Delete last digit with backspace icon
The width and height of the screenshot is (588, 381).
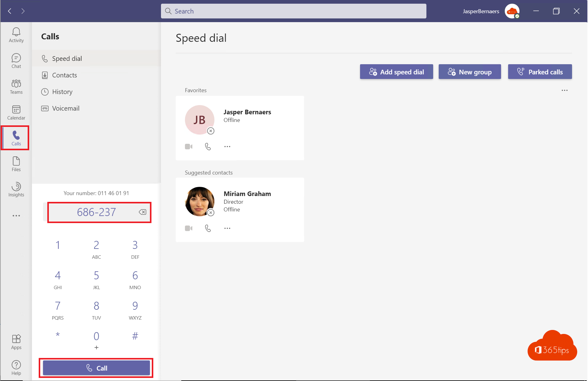click(x=143, y=212)
